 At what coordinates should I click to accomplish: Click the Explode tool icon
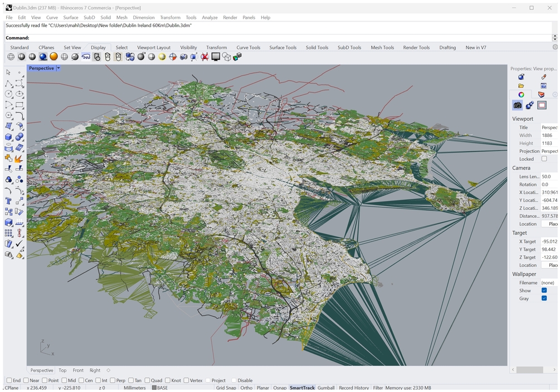tap(20, 159)
